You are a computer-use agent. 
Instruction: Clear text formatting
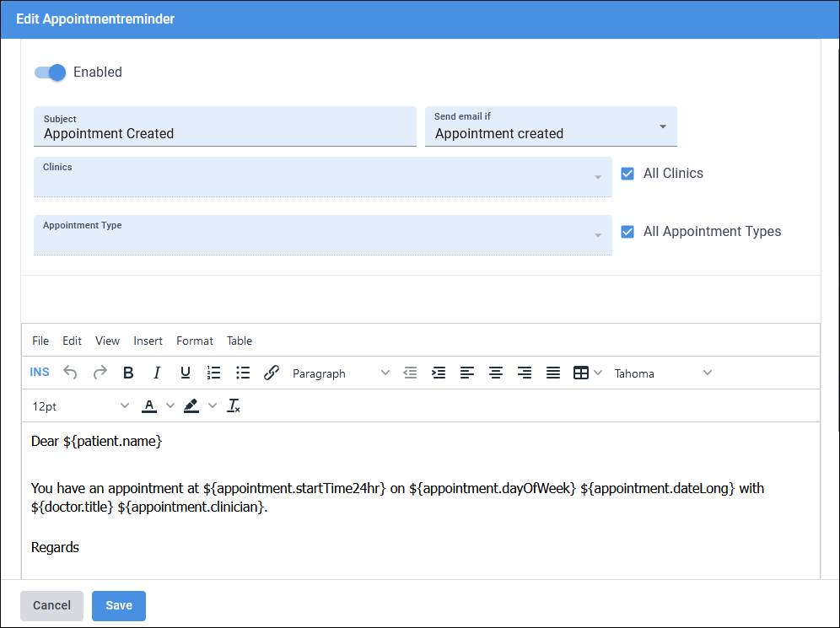(234, 405)
